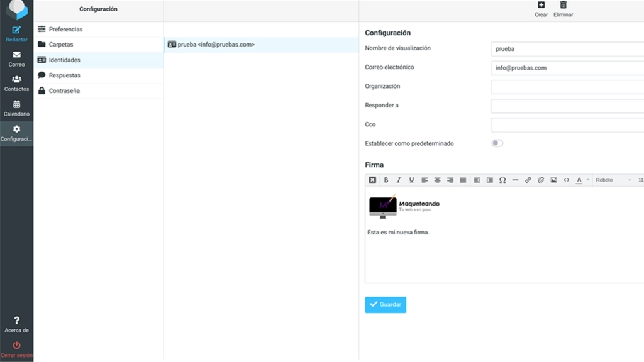This screenshot has width=644, height=362.
Task: Open the insert image tool
Action: 553,180
